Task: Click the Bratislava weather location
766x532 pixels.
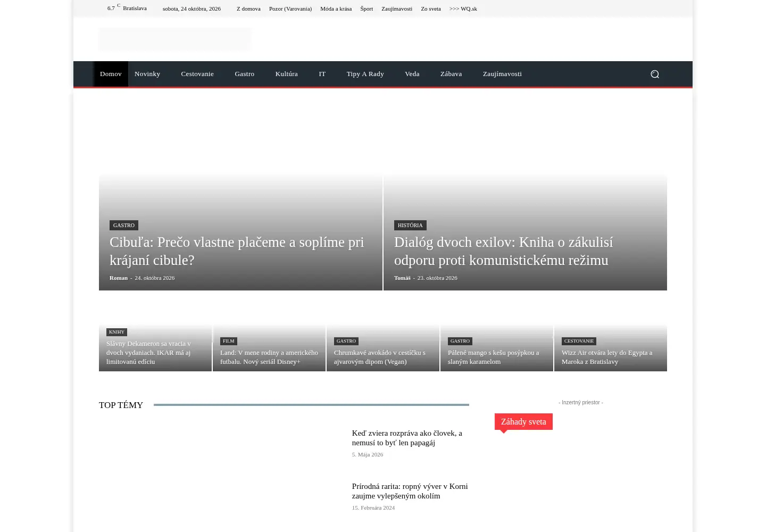Action: 135,8
